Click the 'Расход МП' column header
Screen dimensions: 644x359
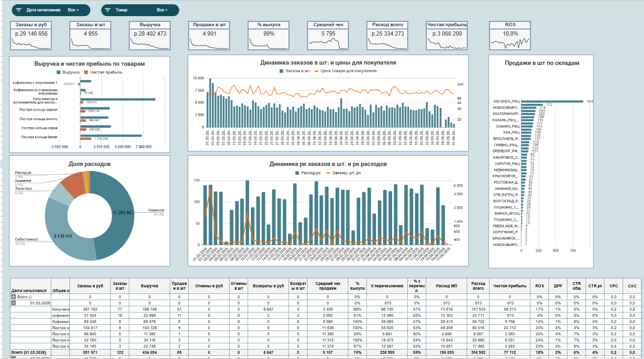[x=447, y=286]
